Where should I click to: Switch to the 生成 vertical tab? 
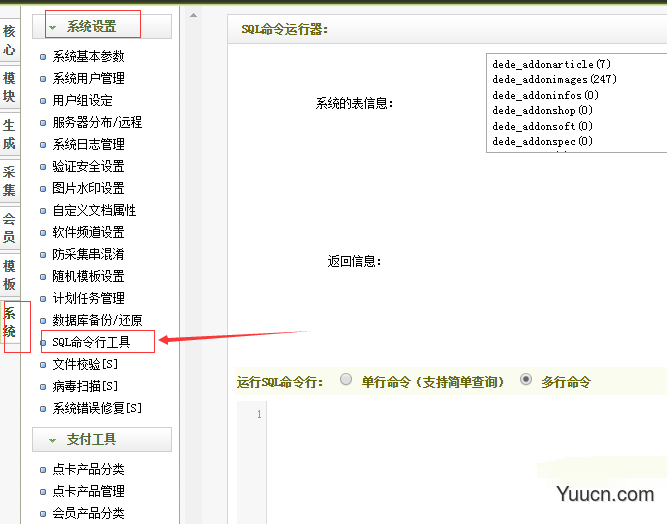(x=9, y=134)
